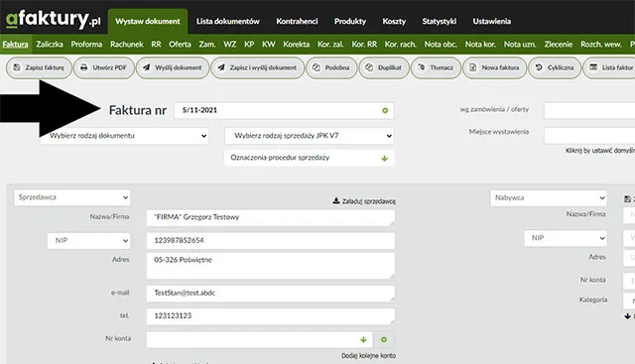Click the Utwórz PDF printer button
This screenshot has height=364, width=635.
click(x=103, y=67)
